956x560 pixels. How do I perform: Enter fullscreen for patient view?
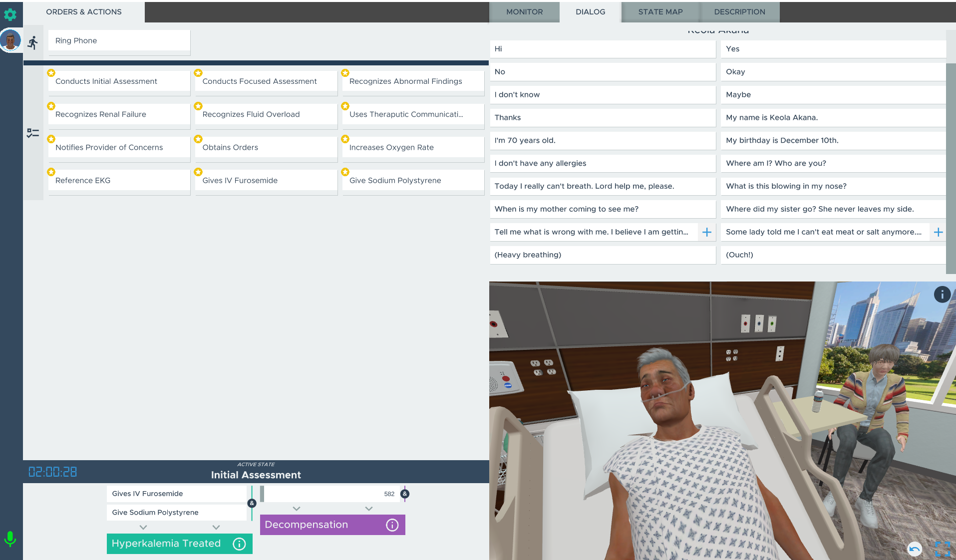[942, 549]
